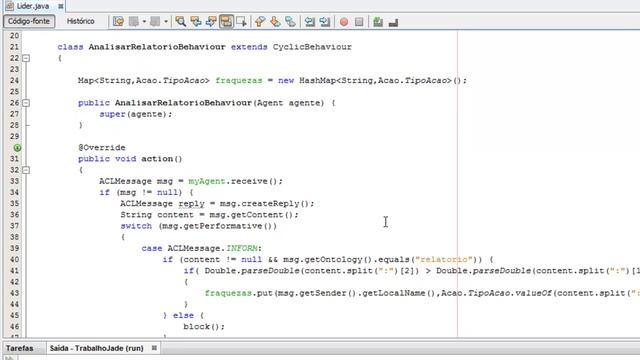Click the grayed-out Back navigation icon
The width and height of the screenshot is (640, 360).
[x=133, y=22]
